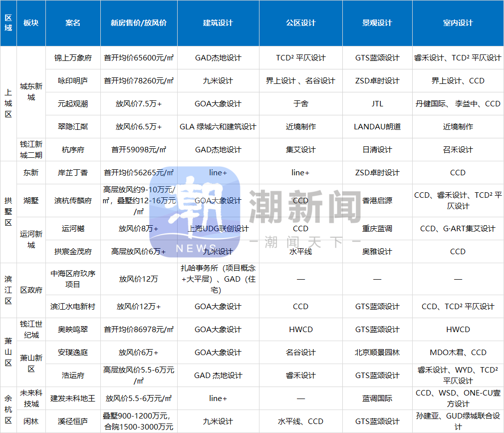Click the '北京顺景园林' landscape cell
Viewport: 504px width, 433px height.
[x=377, y=353]
